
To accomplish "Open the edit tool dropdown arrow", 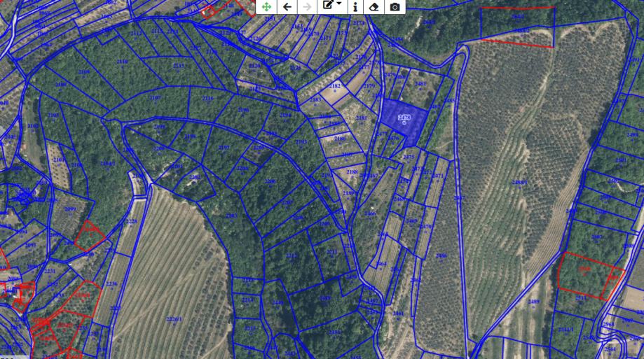I will pyautogui.click(x=340, y=5).
